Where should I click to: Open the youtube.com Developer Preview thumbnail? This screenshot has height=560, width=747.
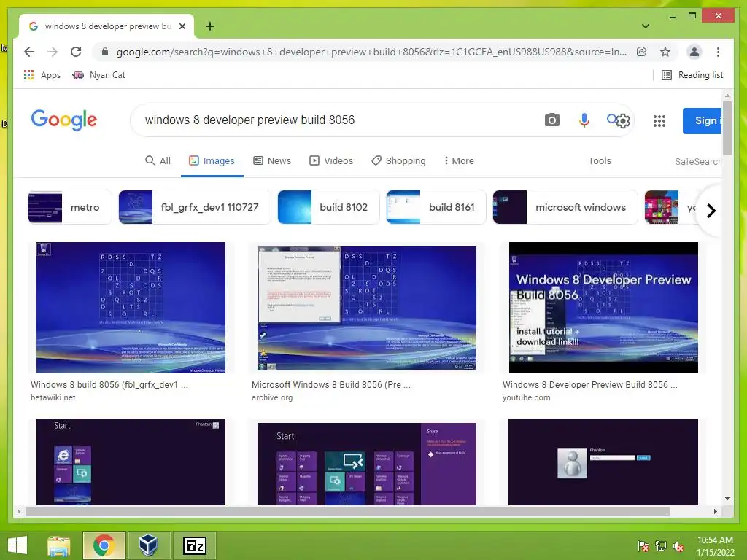click(603, 308)
